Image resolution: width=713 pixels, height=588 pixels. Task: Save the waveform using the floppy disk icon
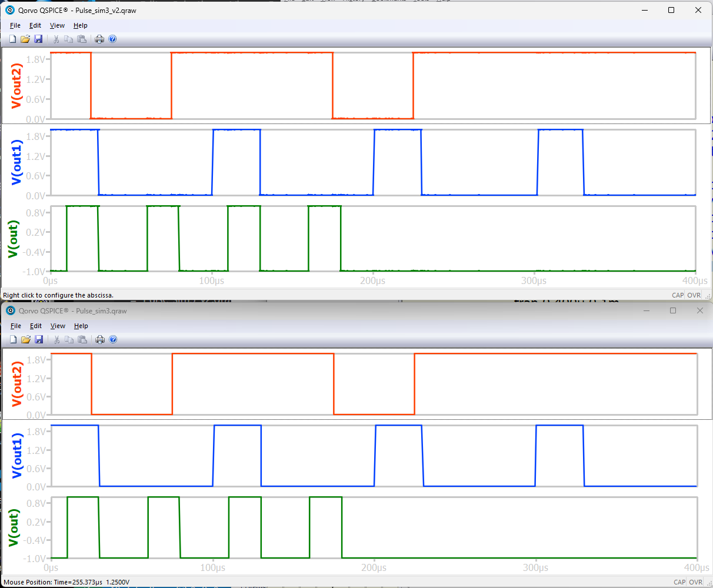[x=38, y=39]
